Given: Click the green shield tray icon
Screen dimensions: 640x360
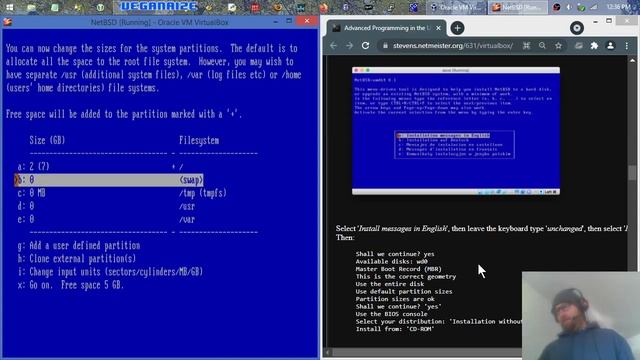Looking at the screenshot, I should coord(581,7).
